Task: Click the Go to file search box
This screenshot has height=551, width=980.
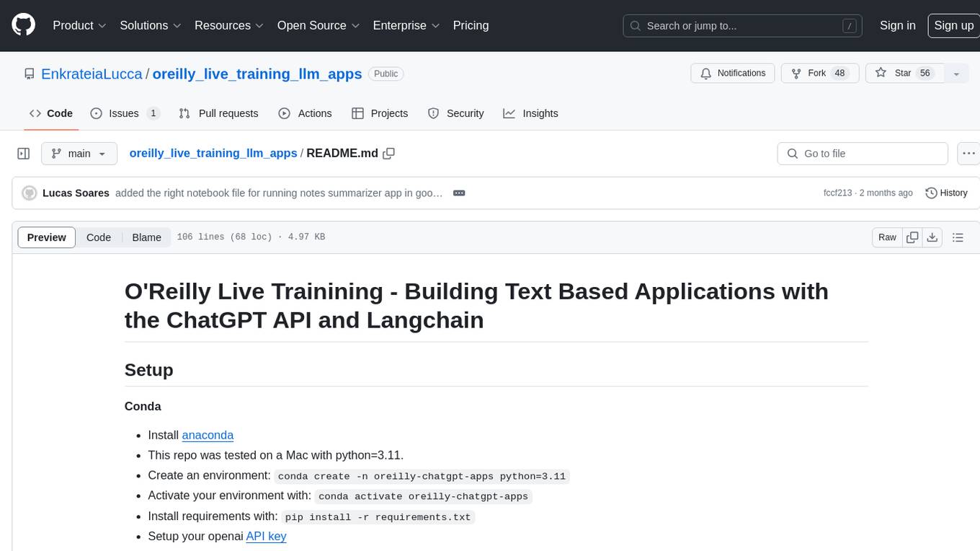Action: click(x=863, y=154)
